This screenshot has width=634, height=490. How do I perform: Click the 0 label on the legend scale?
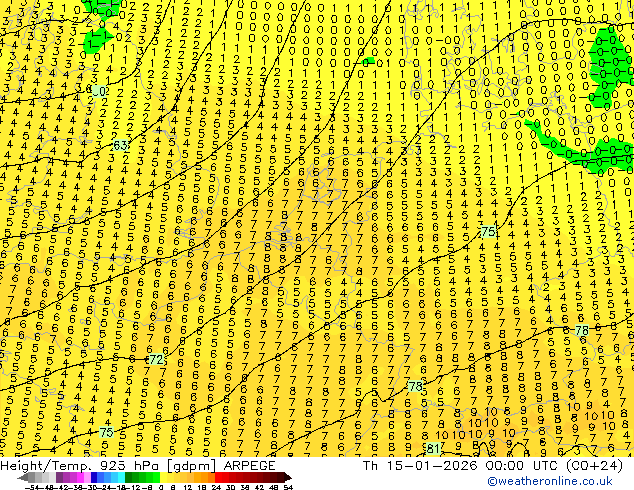[161, 487]
